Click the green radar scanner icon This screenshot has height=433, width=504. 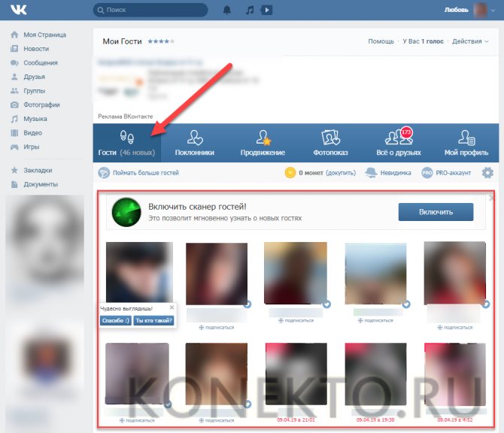[x=126, y=212]
